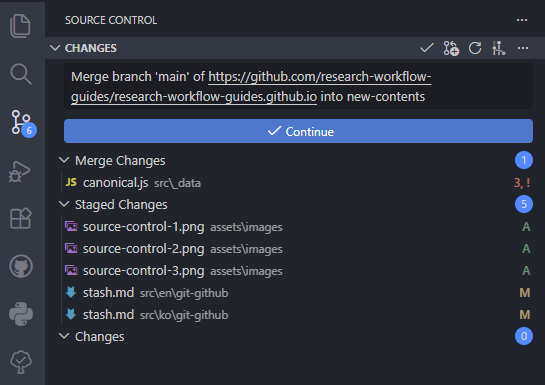The width and height of the screenshot is (545, 385).
Task: Open the Search view in activity bar
Action: (x=21, y=74)
